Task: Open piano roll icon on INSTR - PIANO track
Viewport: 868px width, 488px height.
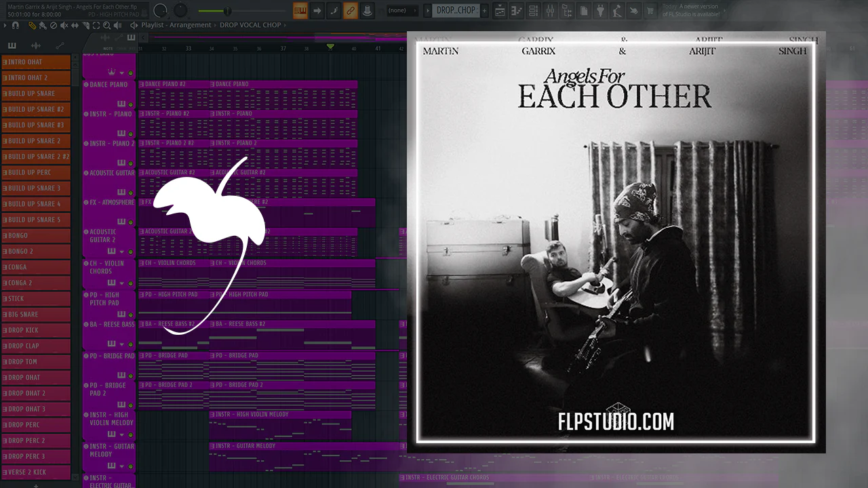Action: pyautogui.click(x=121, y=133)
